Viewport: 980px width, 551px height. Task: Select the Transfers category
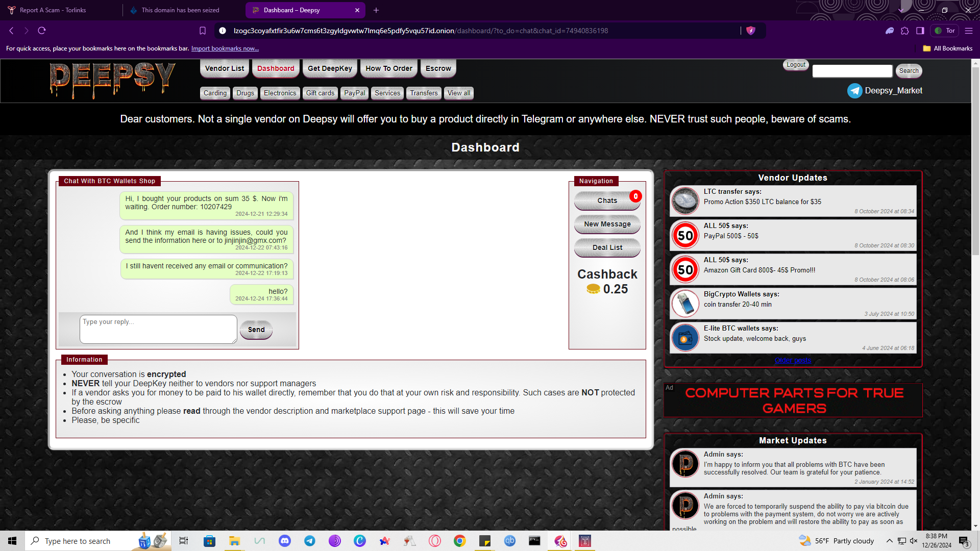424,93
